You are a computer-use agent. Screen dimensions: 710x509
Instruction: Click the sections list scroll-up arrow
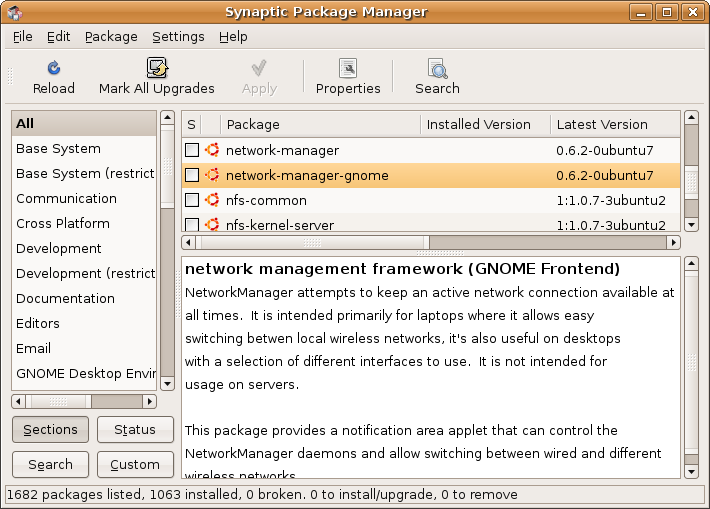pyautogui.click(x=168, y=118)
